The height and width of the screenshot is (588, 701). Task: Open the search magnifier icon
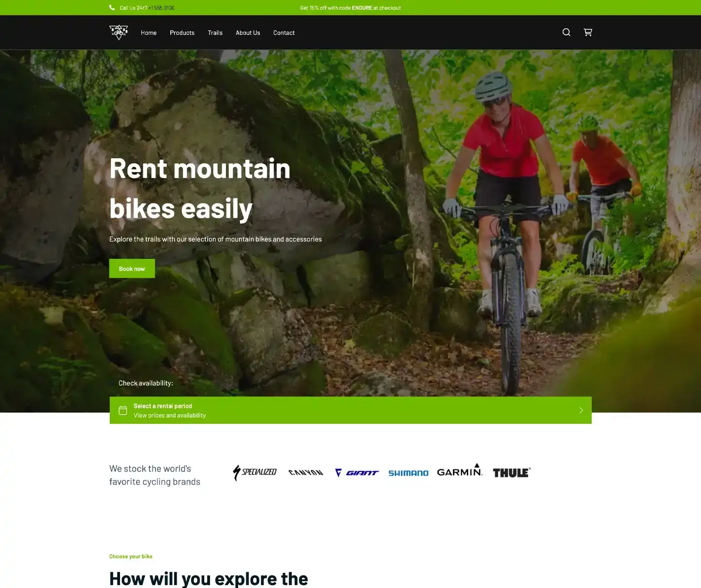click(x=566, y=32)
